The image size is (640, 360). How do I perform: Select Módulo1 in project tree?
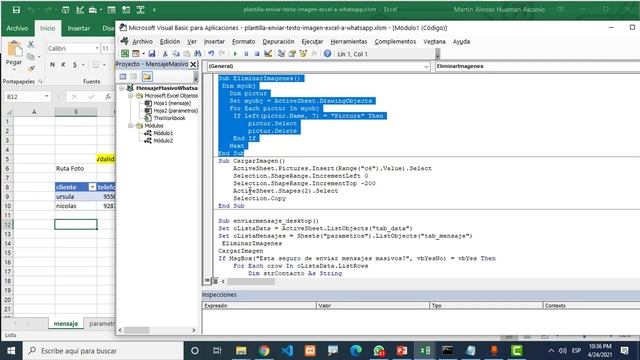[x=163, y=133]
